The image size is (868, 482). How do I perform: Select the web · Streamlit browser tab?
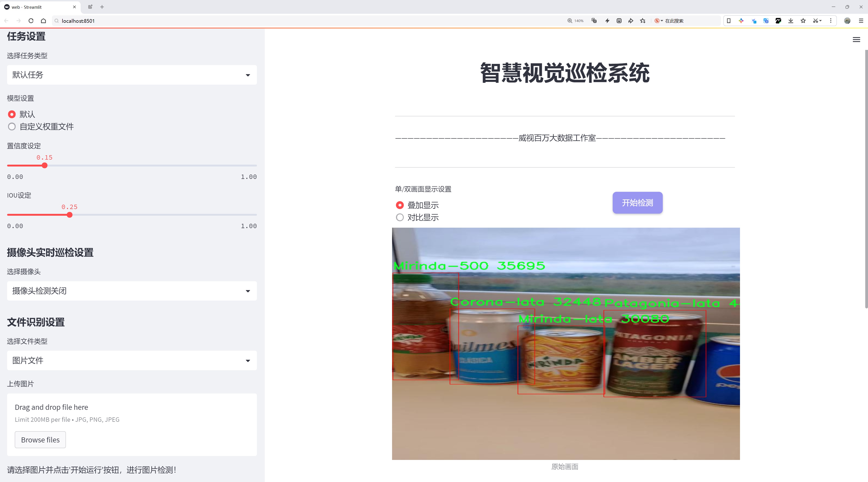(40, 7)
